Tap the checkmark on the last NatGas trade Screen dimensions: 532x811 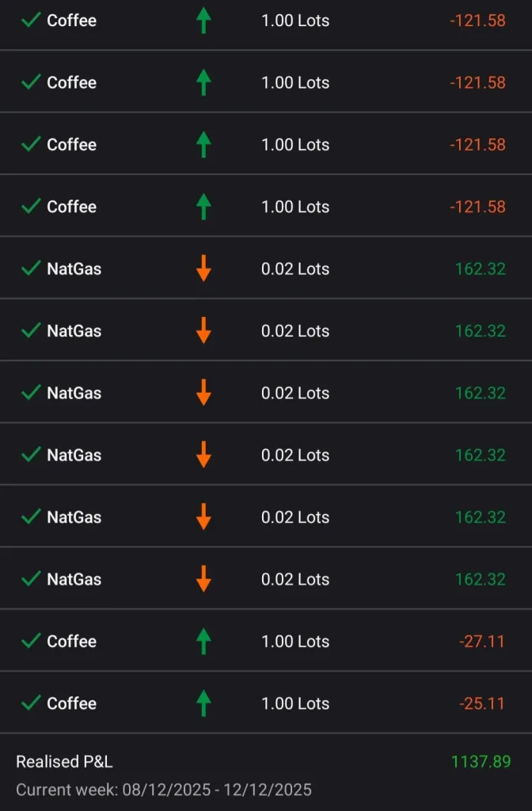pos(31,579)
